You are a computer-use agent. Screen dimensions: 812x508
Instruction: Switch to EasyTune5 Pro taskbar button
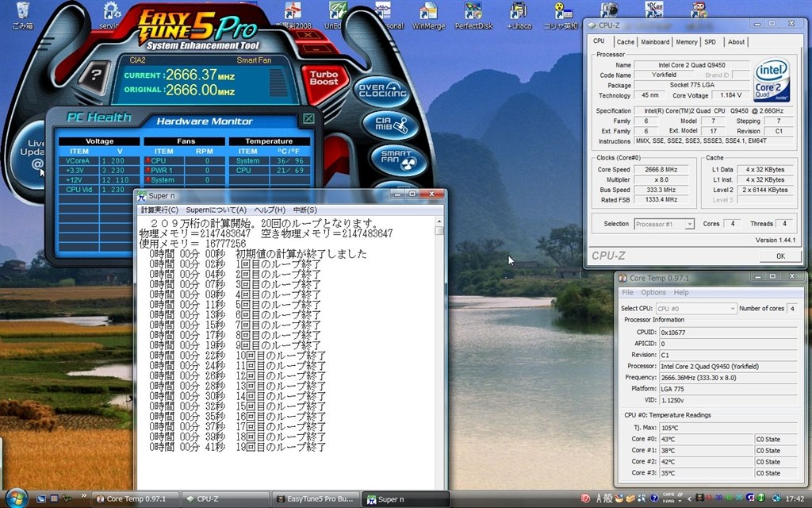tap(316, 498)
